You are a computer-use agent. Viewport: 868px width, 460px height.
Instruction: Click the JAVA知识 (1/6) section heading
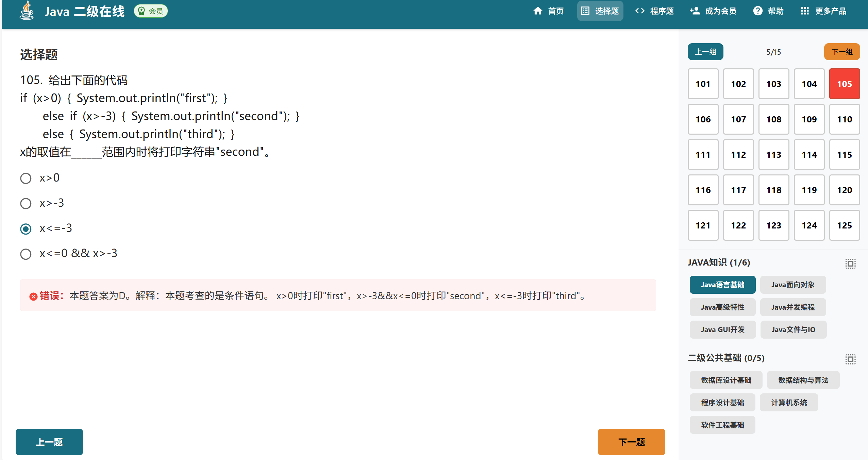719,262
